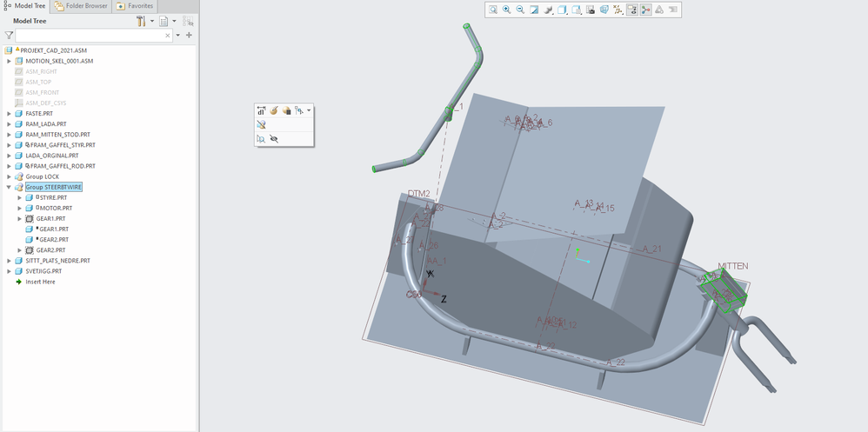Open Model Tree settings dropdown arrow
Image resolution: width=868 pixels, height=432 pixels.
point(152,21)
